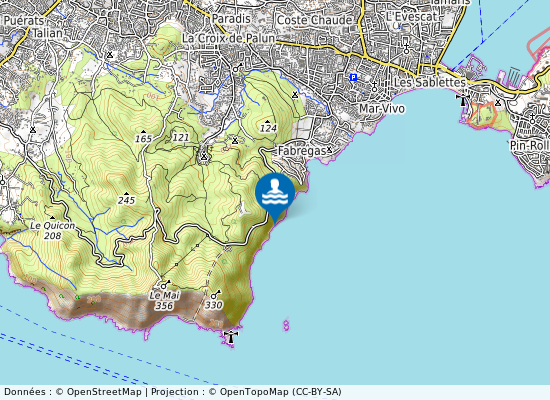
Task: Click the lighthouse symbol at the southern cape
Action: (x=231, y=337)
